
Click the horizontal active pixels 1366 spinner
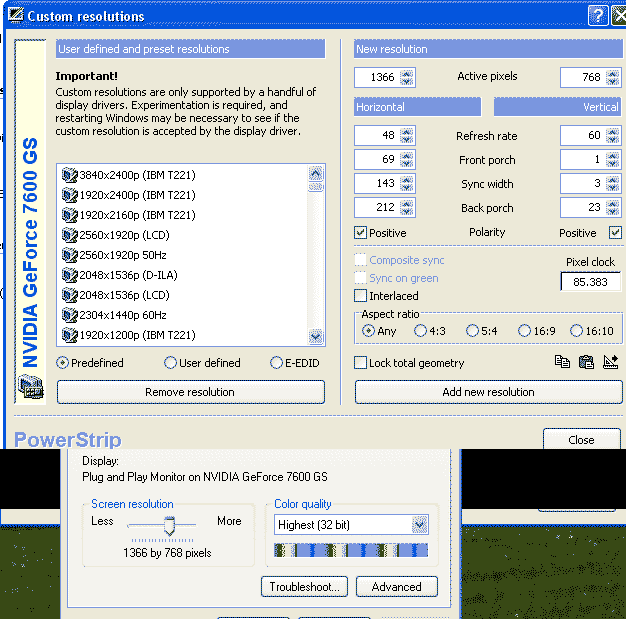point(407,77)
